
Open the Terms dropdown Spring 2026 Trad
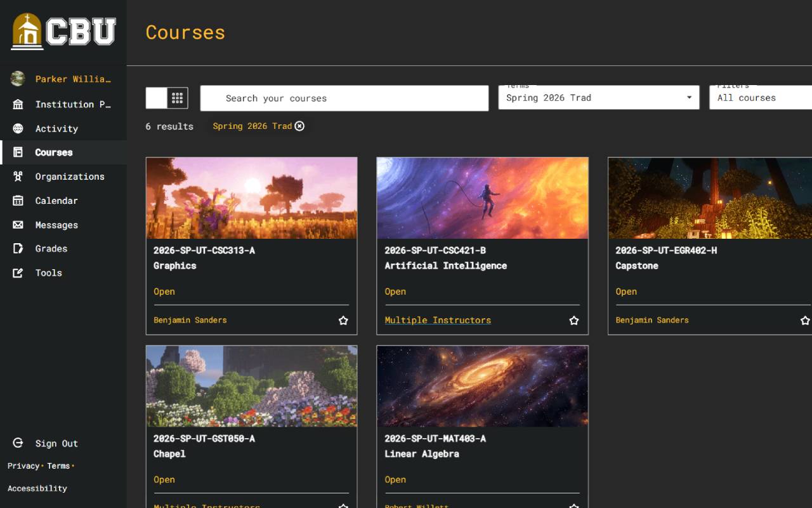599,98
